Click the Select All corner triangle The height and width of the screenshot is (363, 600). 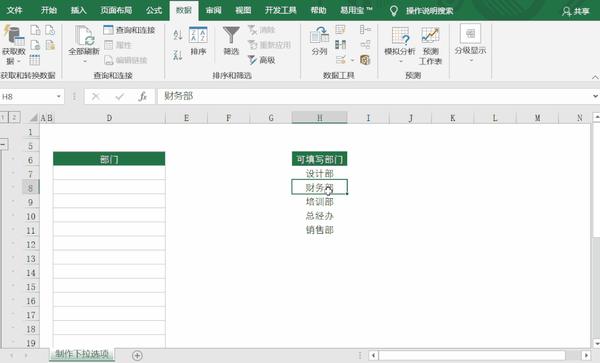click(34, 118)
